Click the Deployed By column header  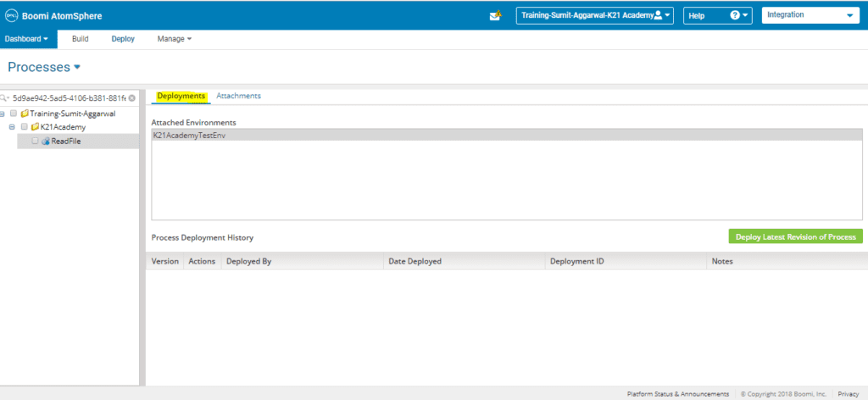(303, 261)
